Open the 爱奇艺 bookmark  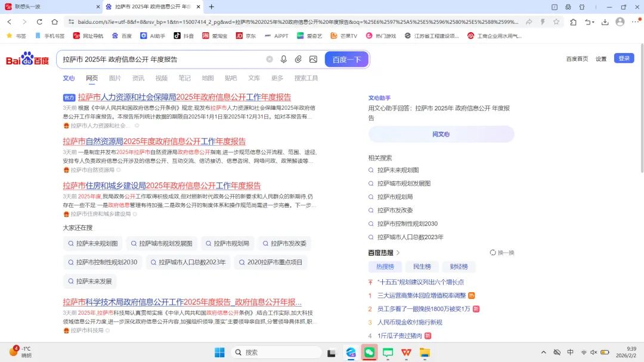[309, 36]
